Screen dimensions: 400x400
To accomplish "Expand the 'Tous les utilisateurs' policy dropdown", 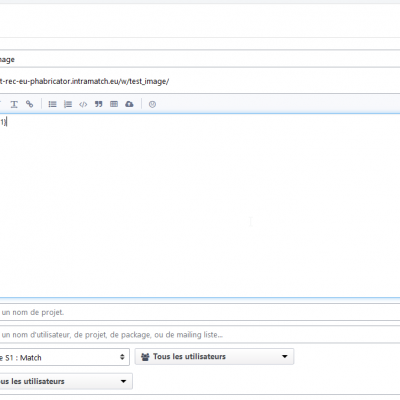I will coord(214,356).
